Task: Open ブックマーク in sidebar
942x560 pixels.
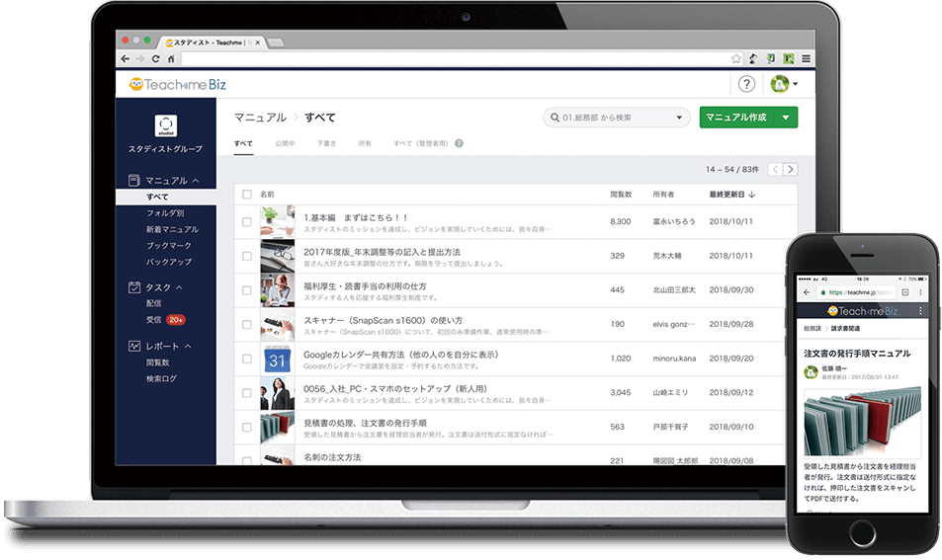Action: click(169, 246)
